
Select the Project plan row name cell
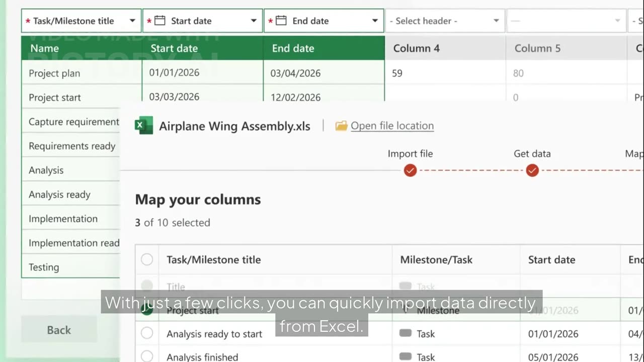[x=82, y=73]
